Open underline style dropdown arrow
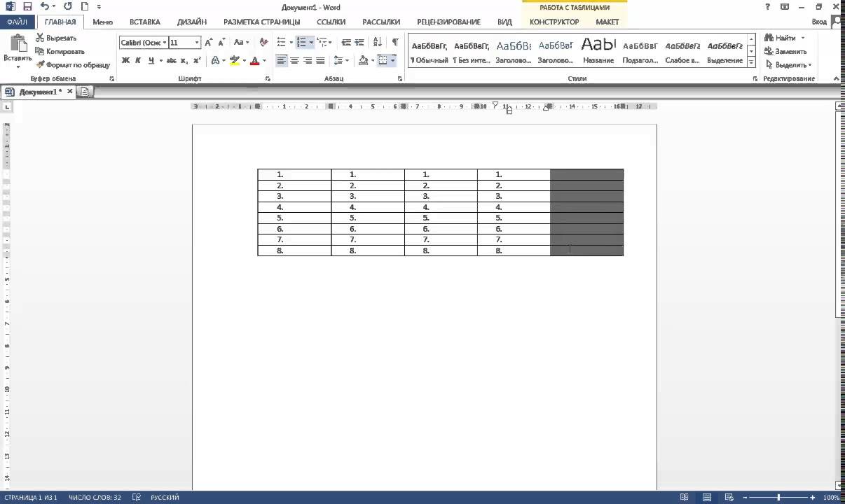The height and width of the screenshot is (504, 845). (160, 61)
